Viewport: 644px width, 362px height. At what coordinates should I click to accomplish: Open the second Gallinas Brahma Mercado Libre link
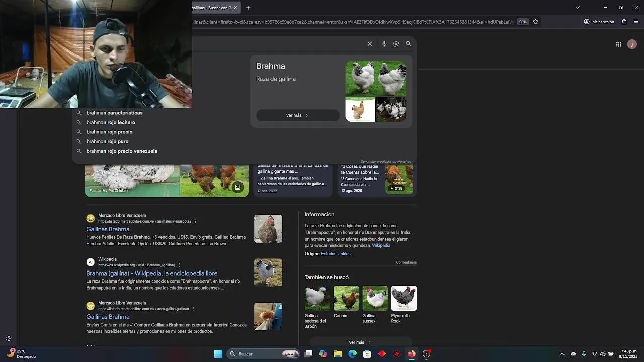[x=108, y=317]
